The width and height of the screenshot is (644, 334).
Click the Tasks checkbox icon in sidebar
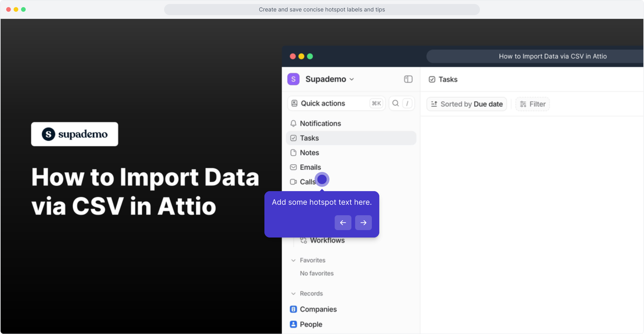(x=293, y=138)
